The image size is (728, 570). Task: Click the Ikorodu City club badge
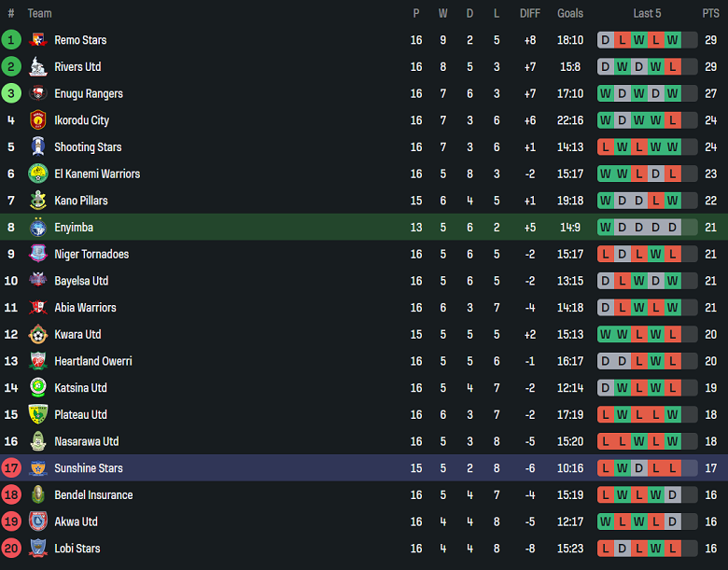pyautogui.click(x=38, y=120)
